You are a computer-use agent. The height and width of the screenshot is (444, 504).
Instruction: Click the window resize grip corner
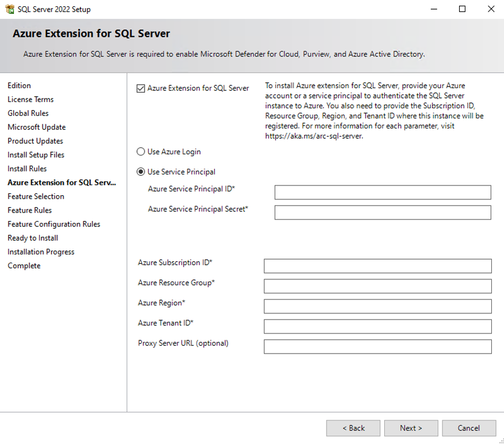tap(501, 441)
